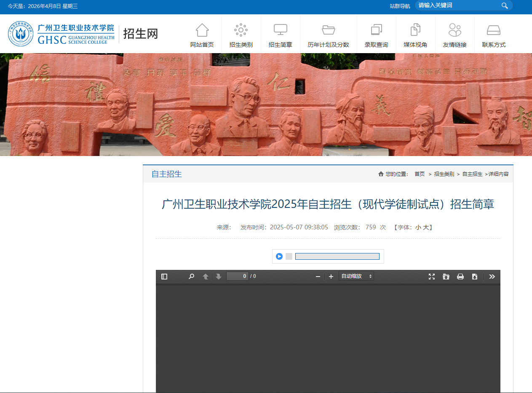Zoom in on the PDF document
This screenshot has height=393, width=532.
tap(331, 276)
